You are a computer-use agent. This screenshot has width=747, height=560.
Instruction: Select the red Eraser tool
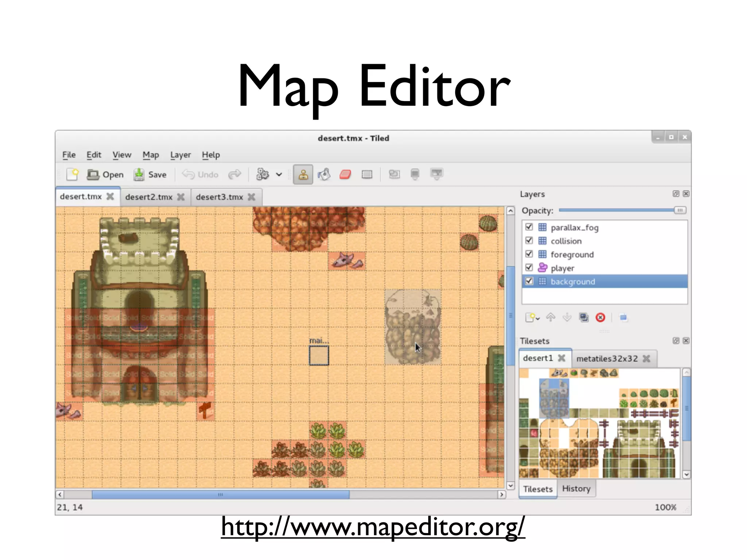pos(345,175)
